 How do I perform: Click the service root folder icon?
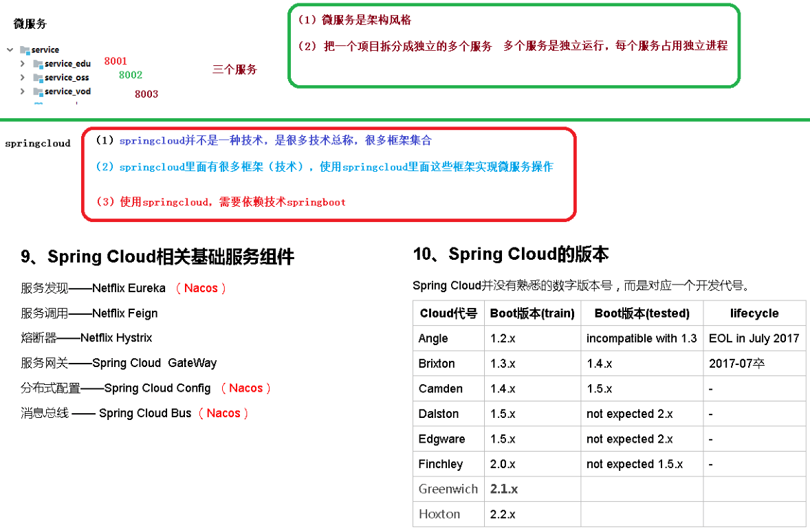click(x=24, y=50)
